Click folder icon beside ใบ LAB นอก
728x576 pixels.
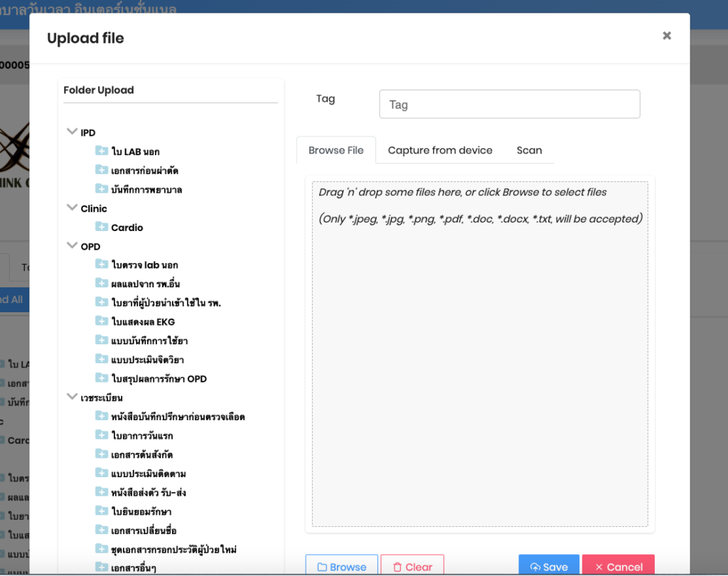[x=101, y=151]
